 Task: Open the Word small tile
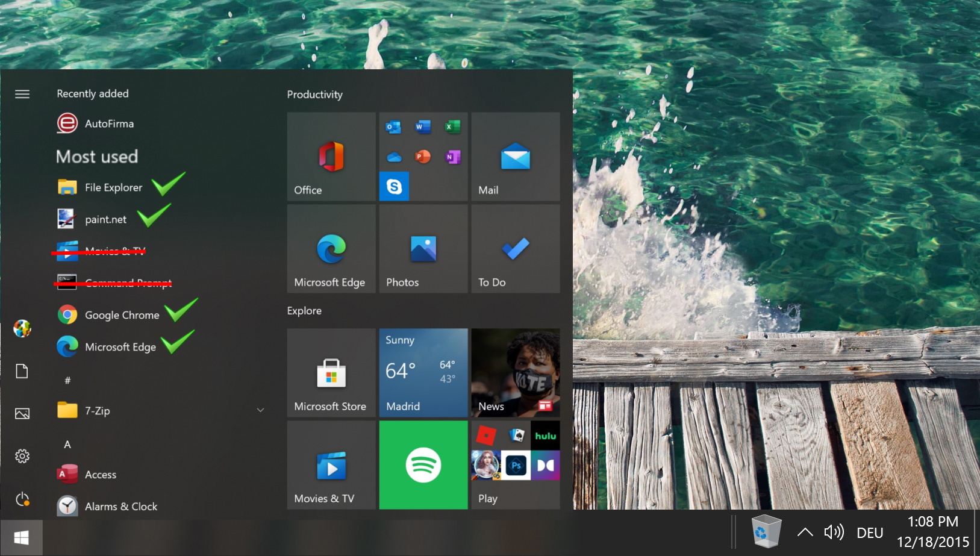[423, 127]
